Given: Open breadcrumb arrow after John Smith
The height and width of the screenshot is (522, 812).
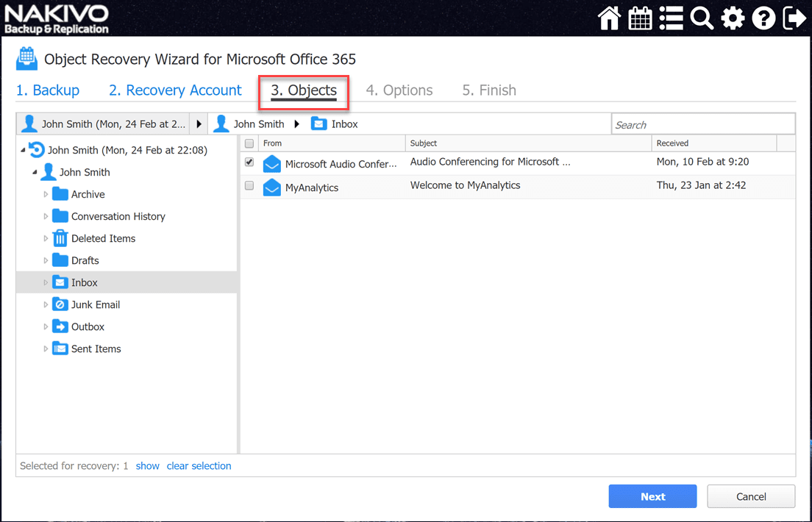Looking at the screenshot, I should 296,124.
